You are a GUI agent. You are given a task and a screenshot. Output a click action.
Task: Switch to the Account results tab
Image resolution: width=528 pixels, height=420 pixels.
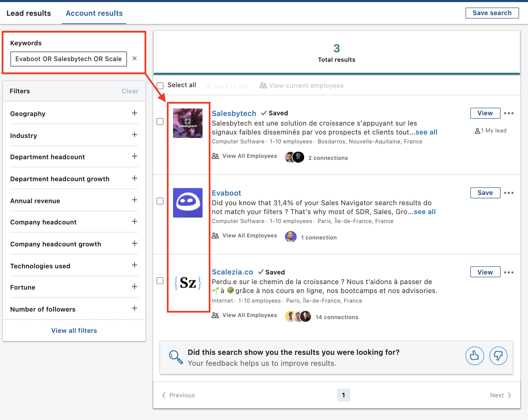pos(94,13)
